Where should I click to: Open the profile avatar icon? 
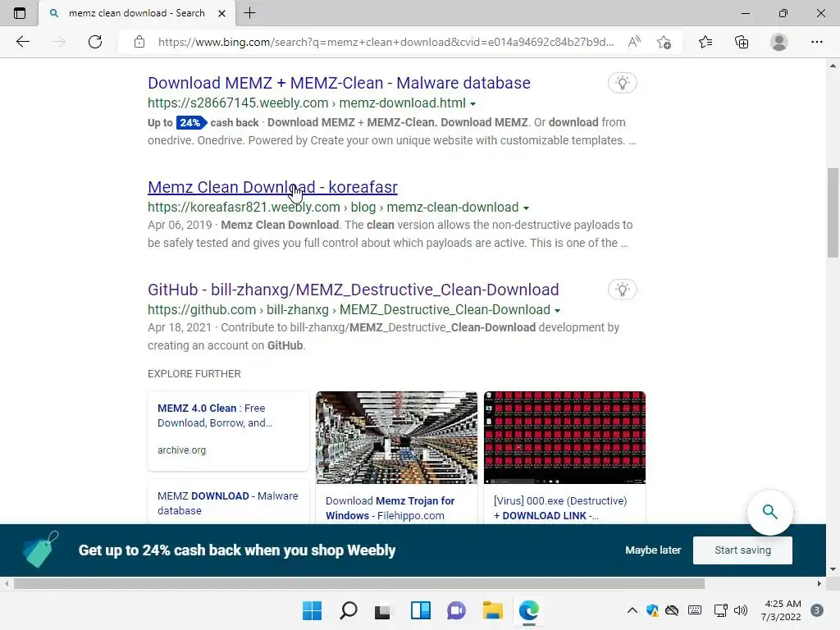coord(779,42)
